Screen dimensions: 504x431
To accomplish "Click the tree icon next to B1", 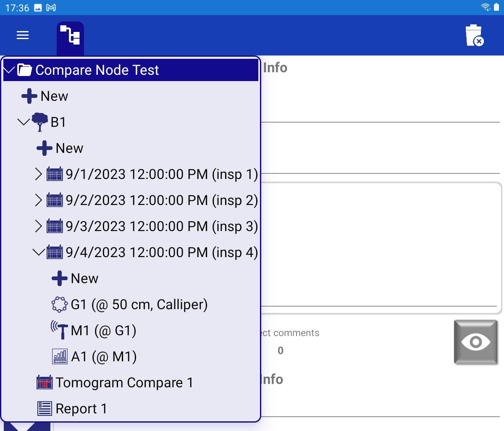I will pos(40,122).
